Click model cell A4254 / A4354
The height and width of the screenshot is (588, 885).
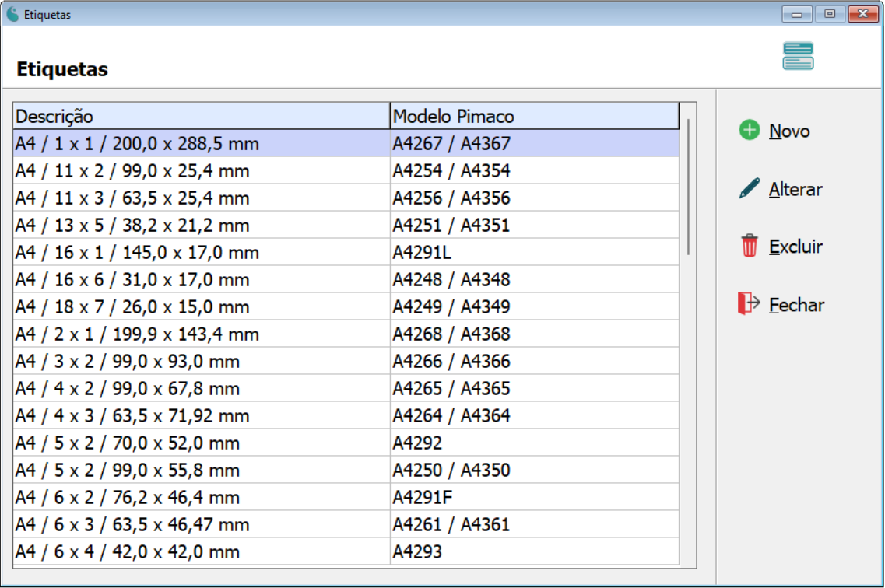tap(535, 170)
